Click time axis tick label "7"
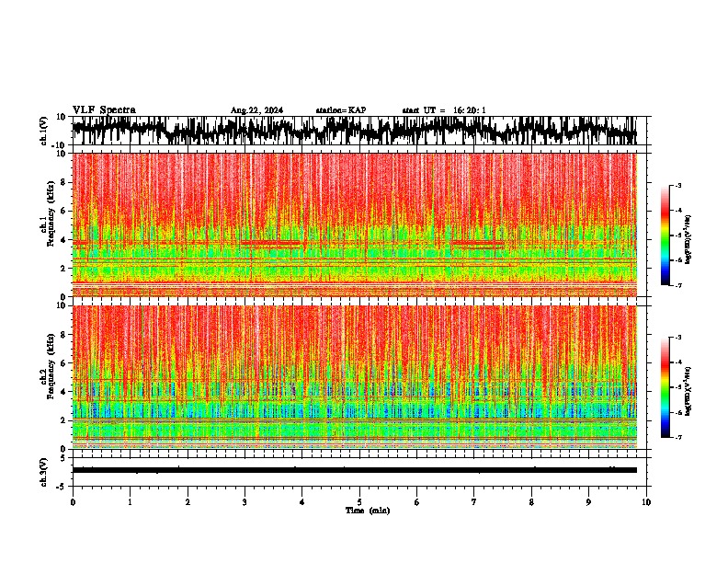The width and height of the screenshot is (728, 563). coord(474,502)
